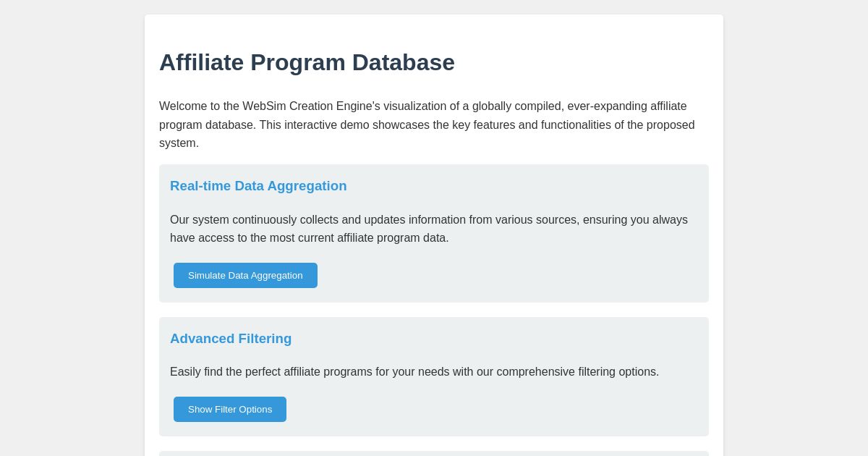Click the partially visible card at the bottom
This screenshot has height=456, width=868.
tap(434, 454)
